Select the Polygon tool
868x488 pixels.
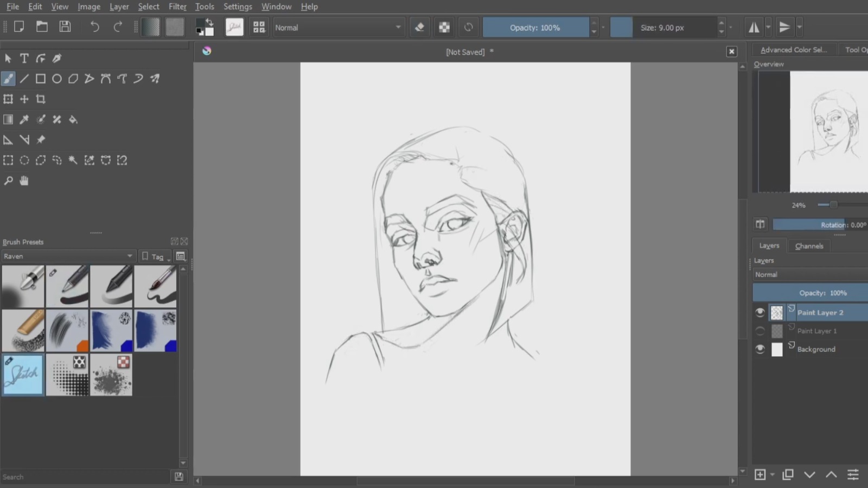[x=73, y=79]
